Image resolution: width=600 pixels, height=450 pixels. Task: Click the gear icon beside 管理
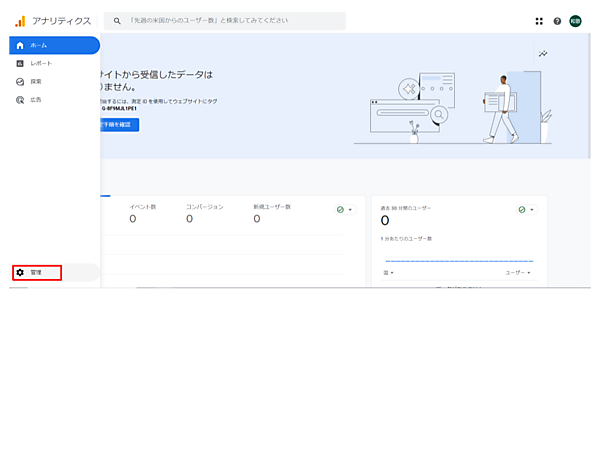pyautogui.click(x=20, y=272)
